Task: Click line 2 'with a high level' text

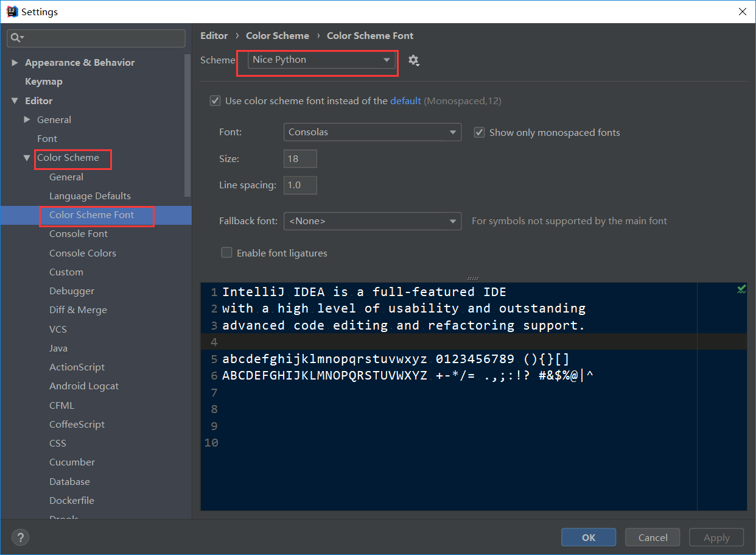Action: (x=404, y=308)
